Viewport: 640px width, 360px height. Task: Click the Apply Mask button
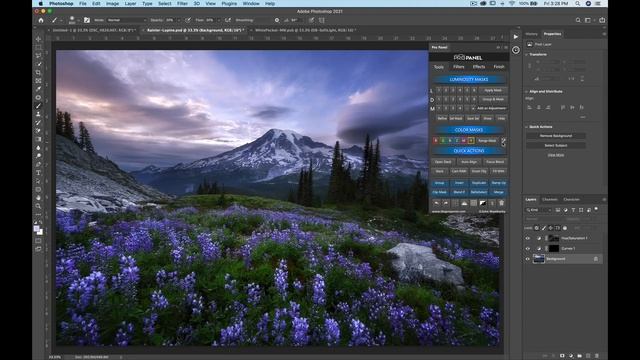point(493,91)
